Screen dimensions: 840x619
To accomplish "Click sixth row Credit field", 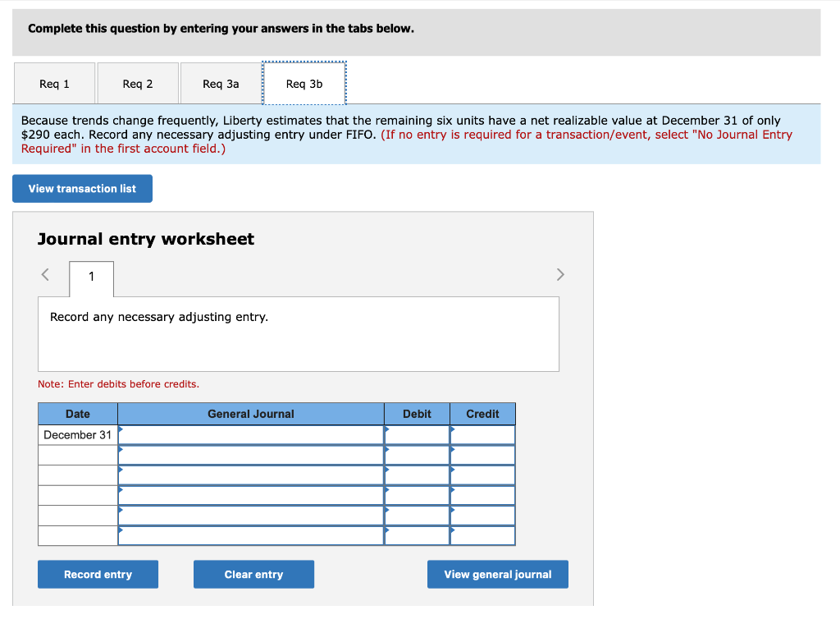I will click(x=482, y=535).
